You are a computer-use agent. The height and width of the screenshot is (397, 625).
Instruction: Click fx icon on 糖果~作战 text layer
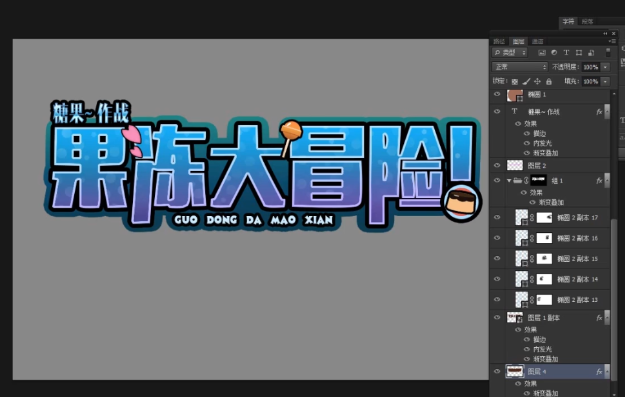point(599,112)
